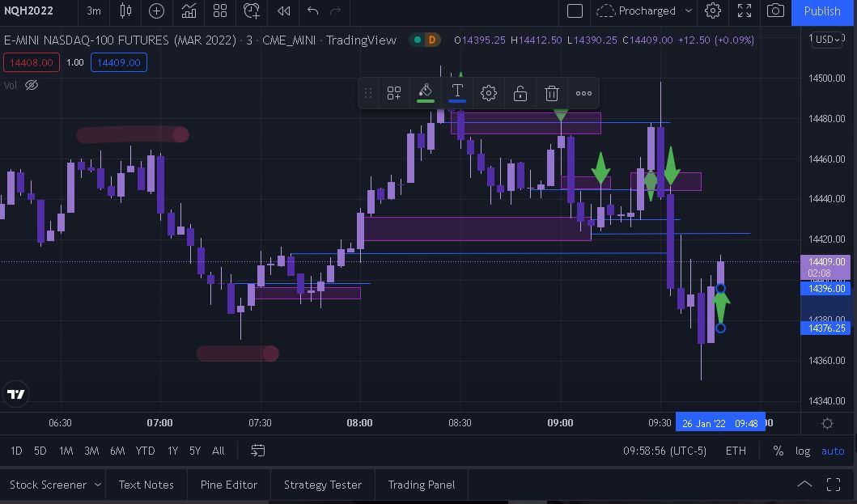Select the 5Y time range
857x504 pixels.
pos(195,451)
